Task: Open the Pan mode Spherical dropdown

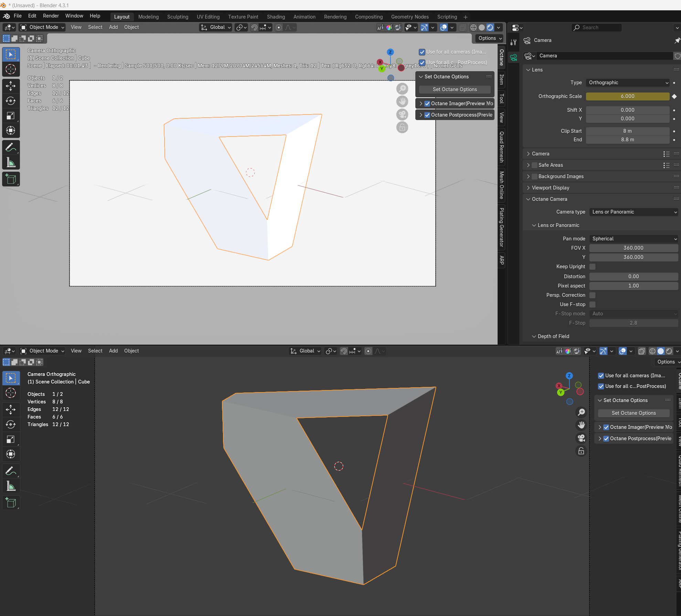Action: [633, 239]
